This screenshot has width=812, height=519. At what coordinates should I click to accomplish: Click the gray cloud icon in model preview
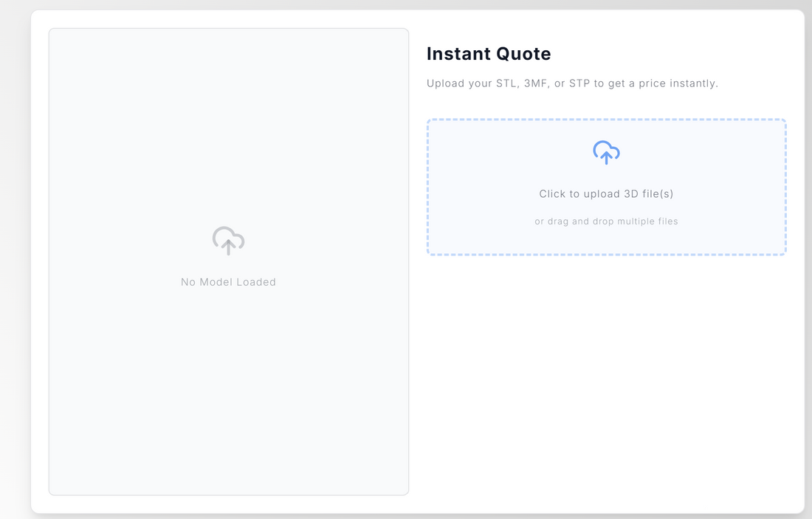(x=228, y=241)
